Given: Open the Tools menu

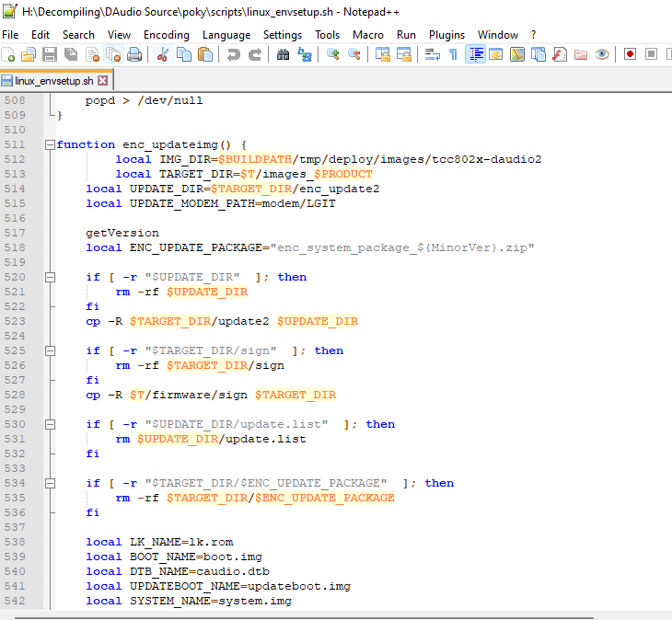Looking at the screenshot, I should [x=328, y=35].
